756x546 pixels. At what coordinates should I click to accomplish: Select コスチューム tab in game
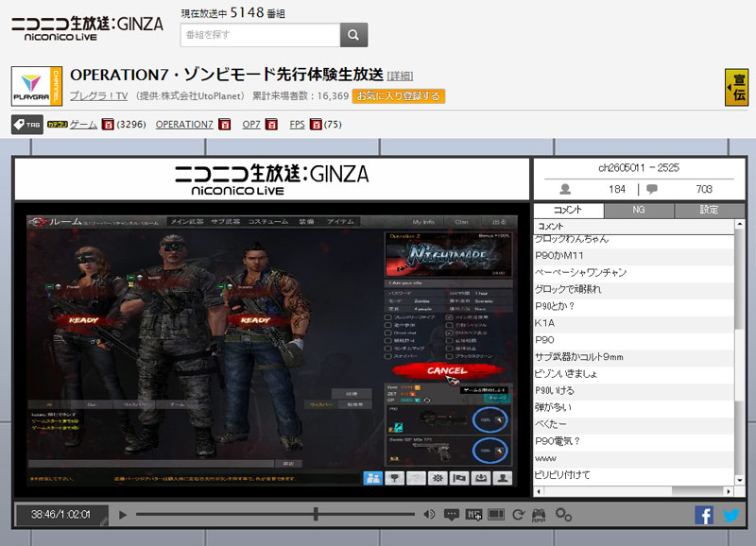tap(268, 222)
